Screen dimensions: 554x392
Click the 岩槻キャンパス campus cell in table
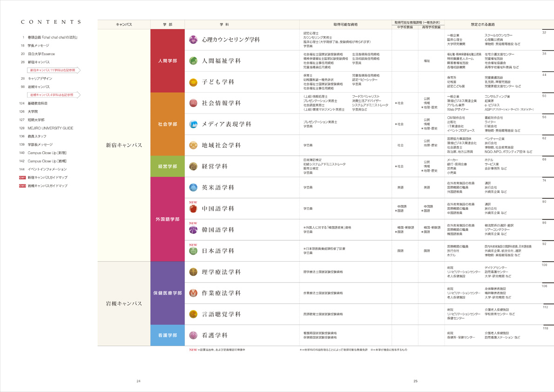pos(124,304)
